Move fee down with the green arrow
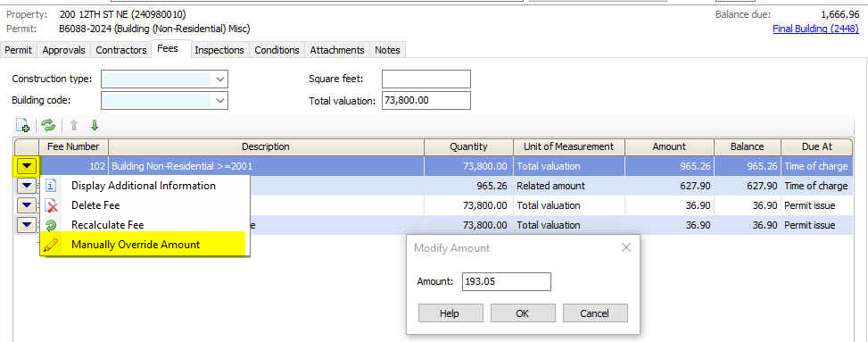This screenshot has height=342, width=868. pyautogui.click(x=94, y=126)
